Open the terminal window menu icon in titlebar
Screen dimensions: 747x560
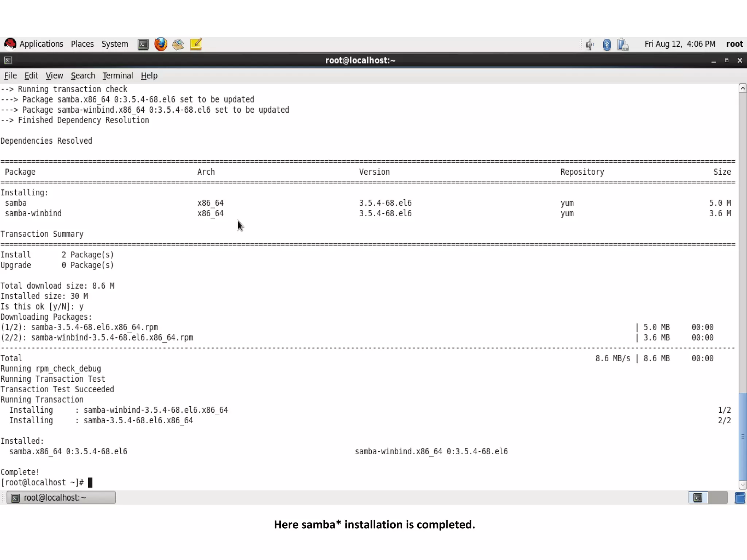click(8, 60)
